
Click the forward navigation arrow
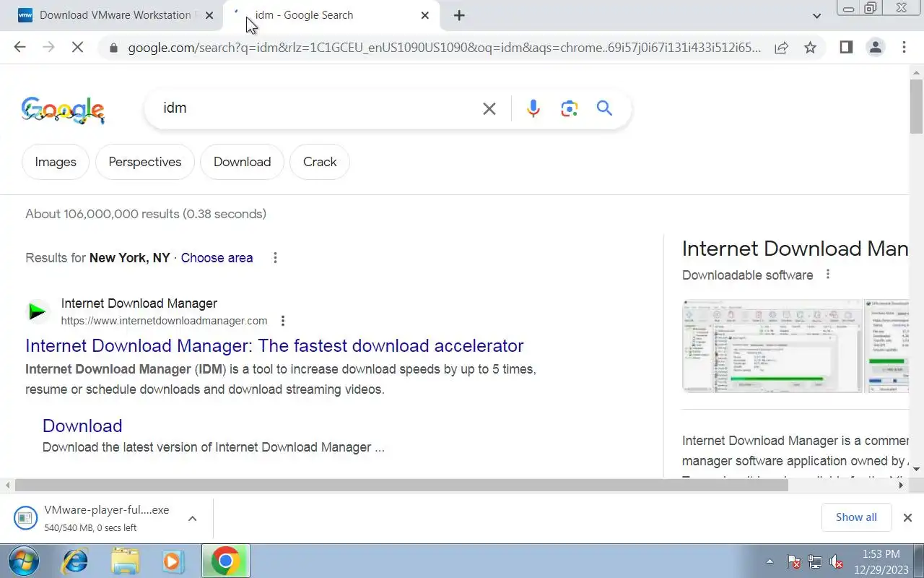pyautogui.click(x=48, y=48)
